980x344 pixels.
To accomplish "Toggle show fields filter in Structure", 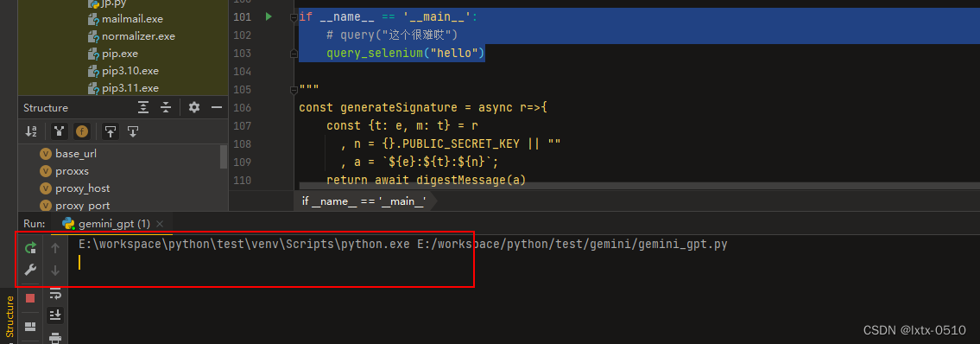I will (x=82, y=131).
